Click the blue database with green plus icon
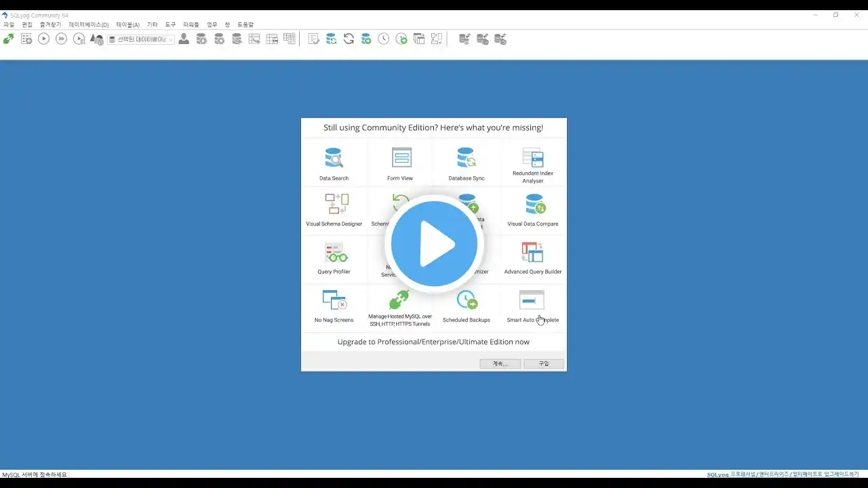Screen dimensions: 868x488 coord(366,39)
